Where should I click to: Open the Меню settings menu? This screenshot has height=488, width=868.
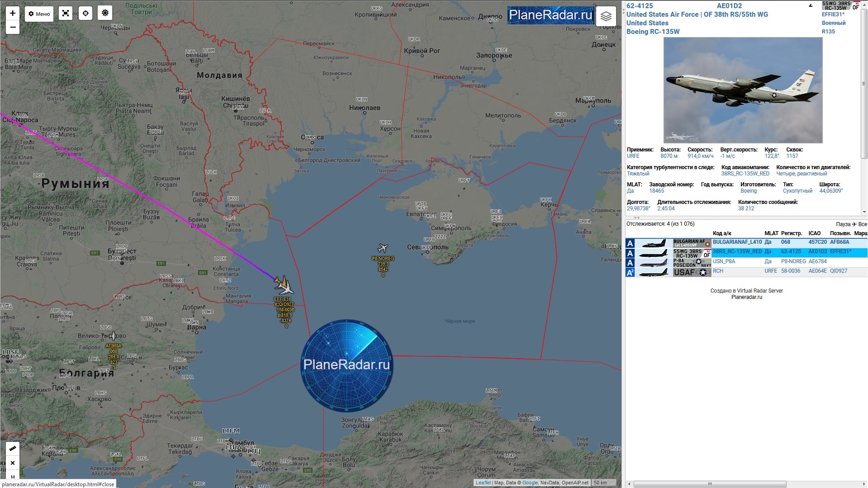[39, 14]
